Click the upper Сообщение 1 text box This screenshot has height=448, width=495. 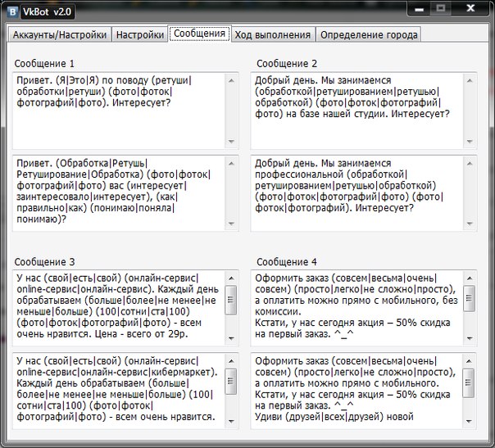point(118,111)
